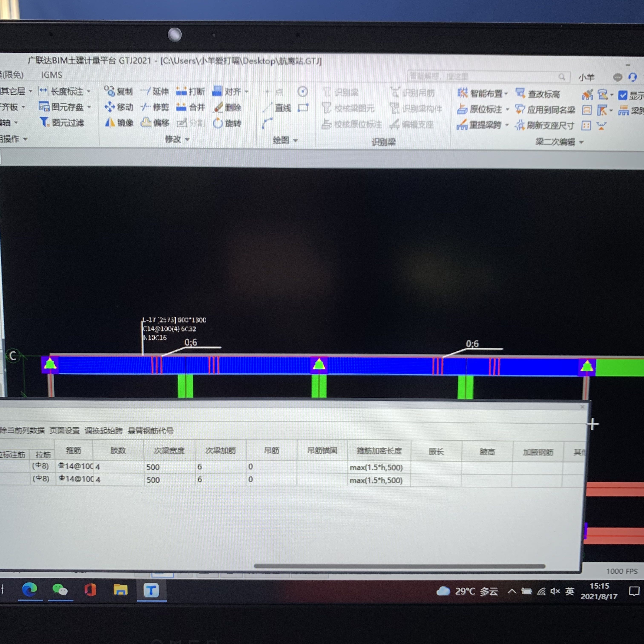The height and width of the screenshot is (644, 644).
Task: Click the weather 29°C 多云 widget
Action: point(467,591)
